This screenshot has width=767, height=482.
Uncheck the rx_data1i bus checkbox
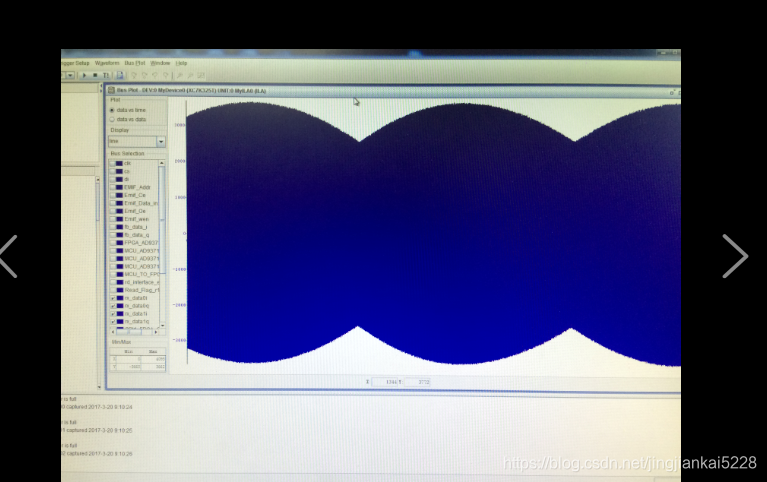[x=113, y=314]
